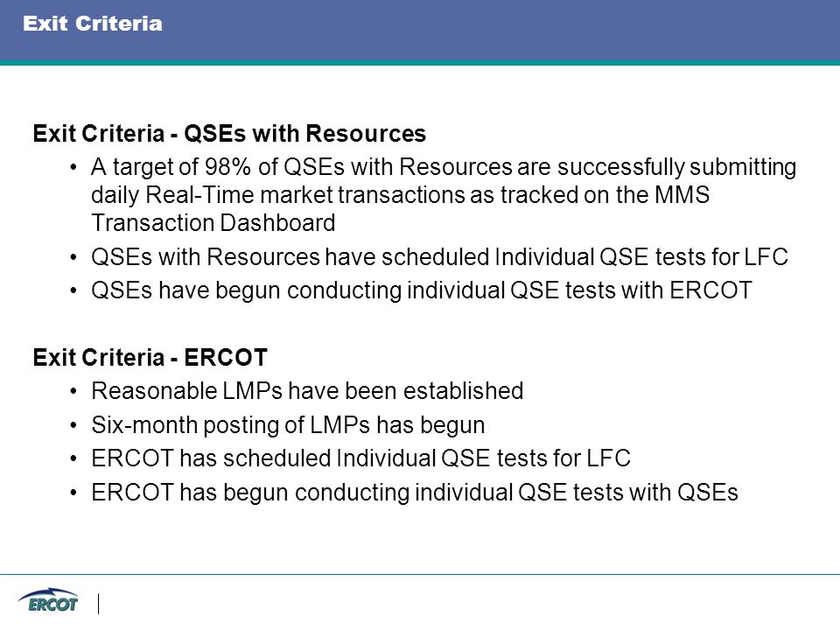Click the ERCOT logo in footer

(48, 601)
